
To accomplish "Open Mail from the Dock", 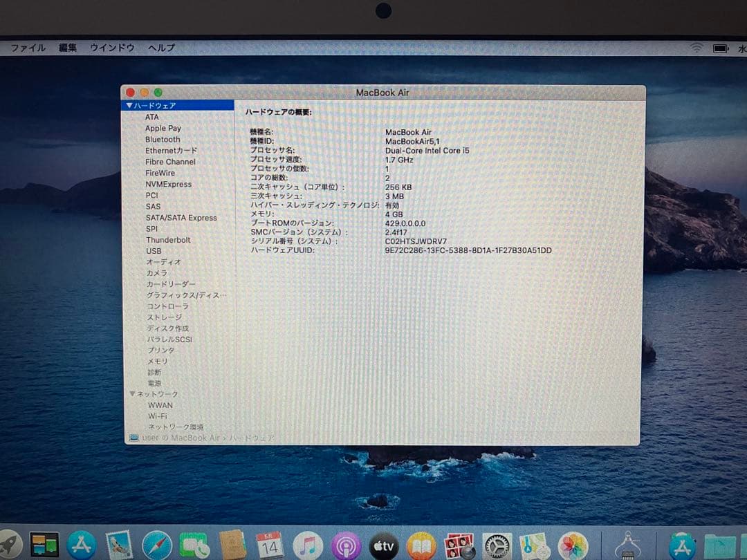I will (x=120, y=545).
